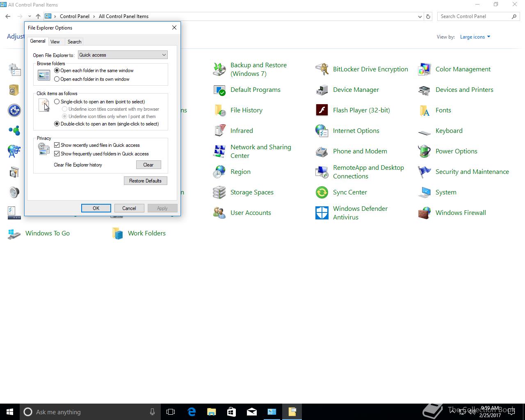Open the Windows Defender Antivirus shield icon
This screenshot has width=525, height=420.
[x=322, y=213]
